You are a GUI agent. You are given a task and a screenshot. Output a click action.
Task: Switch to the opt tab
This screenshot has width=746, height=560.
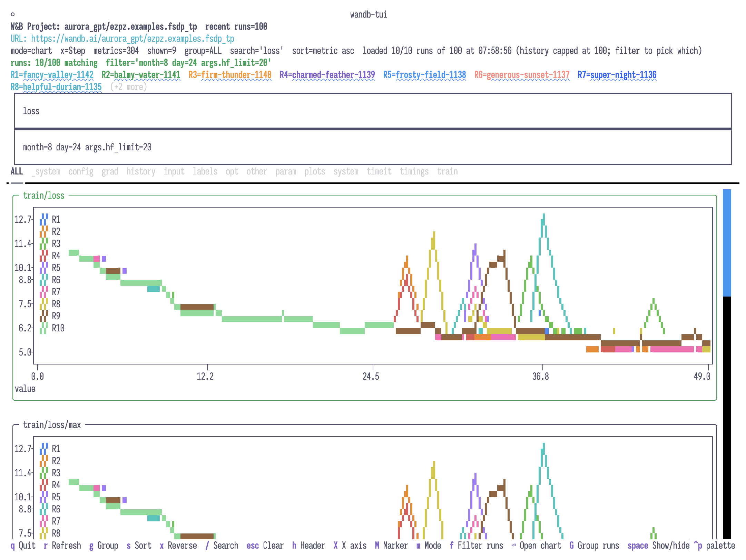(232, 171)
